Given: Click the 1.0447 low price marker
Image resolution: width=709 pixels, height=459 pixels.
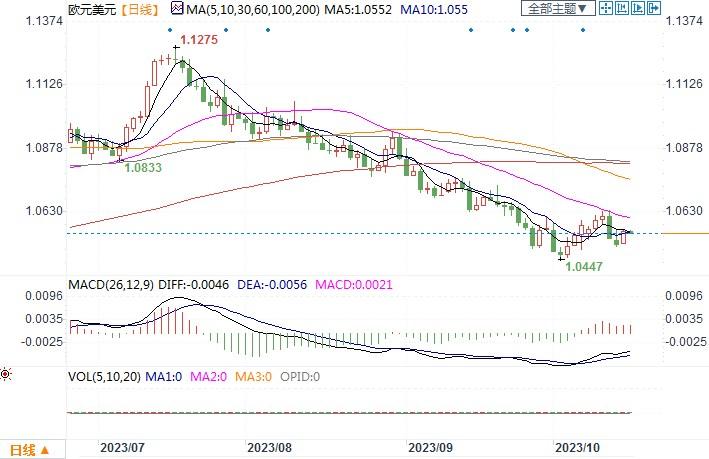Looking at the screenshot, I should (x=584, y=266).
